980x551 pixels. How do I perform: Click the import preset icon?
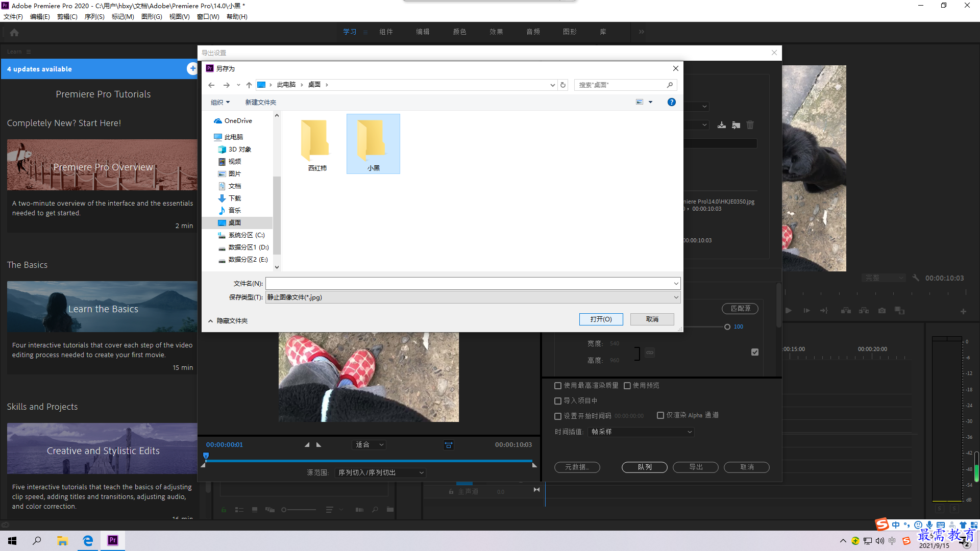(736, 125)
